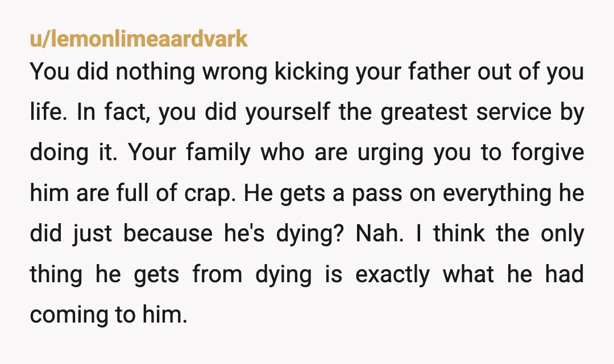Select the word "Nah." in the comment
Viewport: 614px width, 364px height.
point(379,233)
